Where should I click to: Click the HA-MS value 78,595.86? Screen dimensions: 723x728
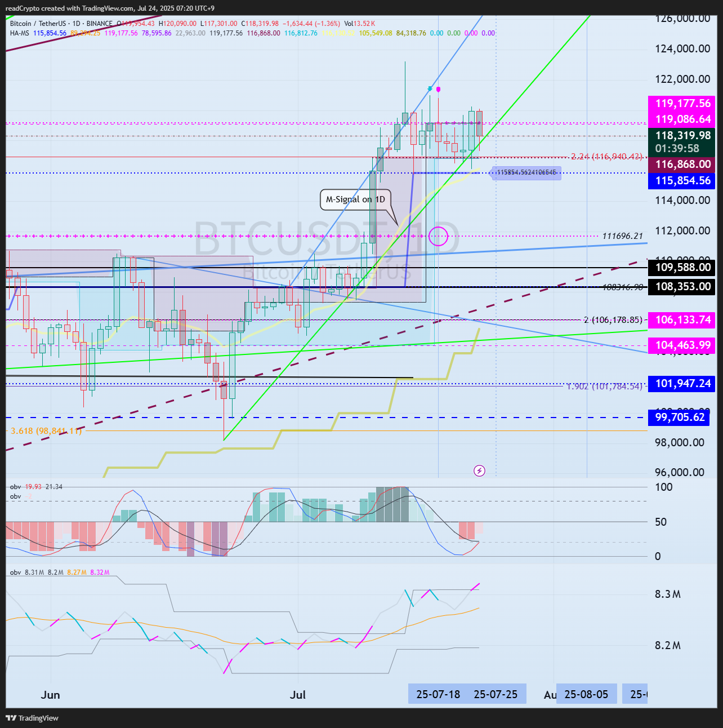click(x=157, y=33)
